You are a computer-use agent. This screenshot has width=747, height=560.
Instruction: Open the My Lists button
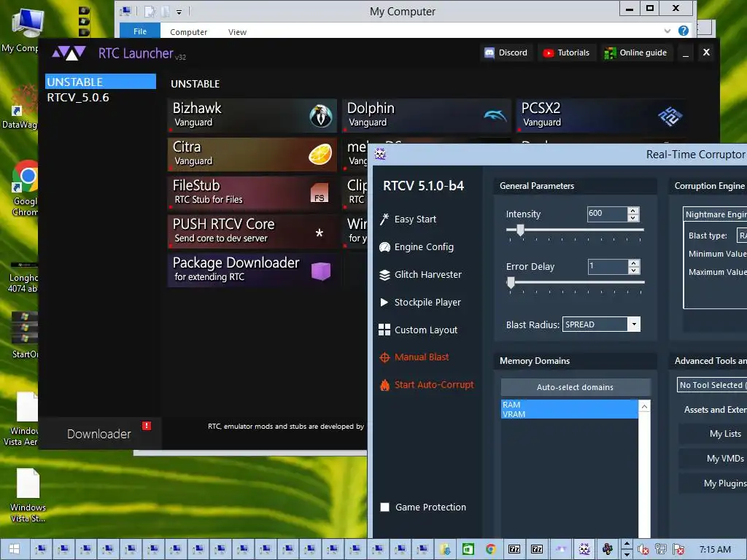(x=713, y=433)
